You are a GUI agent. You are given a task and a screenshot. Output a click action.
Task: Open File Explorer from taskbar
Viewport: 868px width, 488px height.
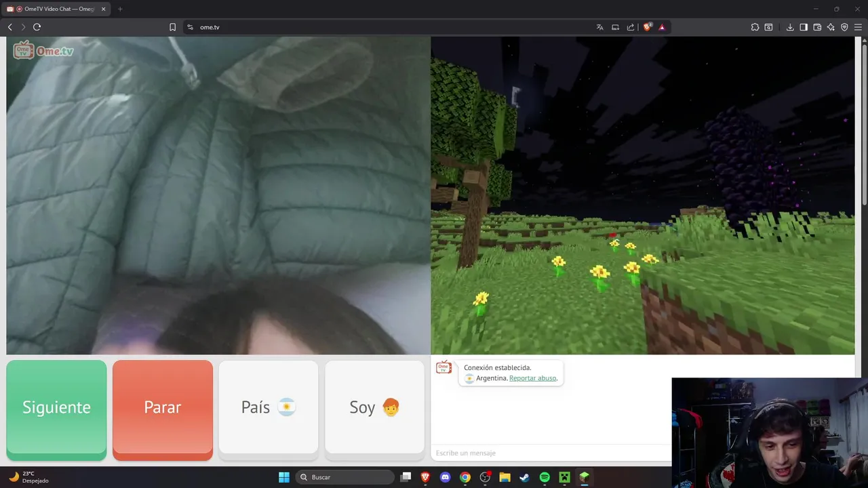(505, 477)
